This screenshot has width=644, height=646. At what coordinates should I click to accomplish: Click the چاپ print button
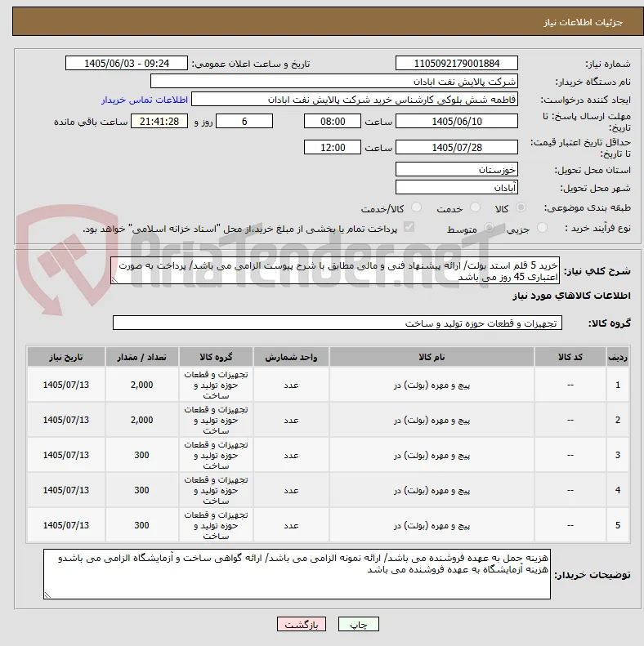(358, 625)
